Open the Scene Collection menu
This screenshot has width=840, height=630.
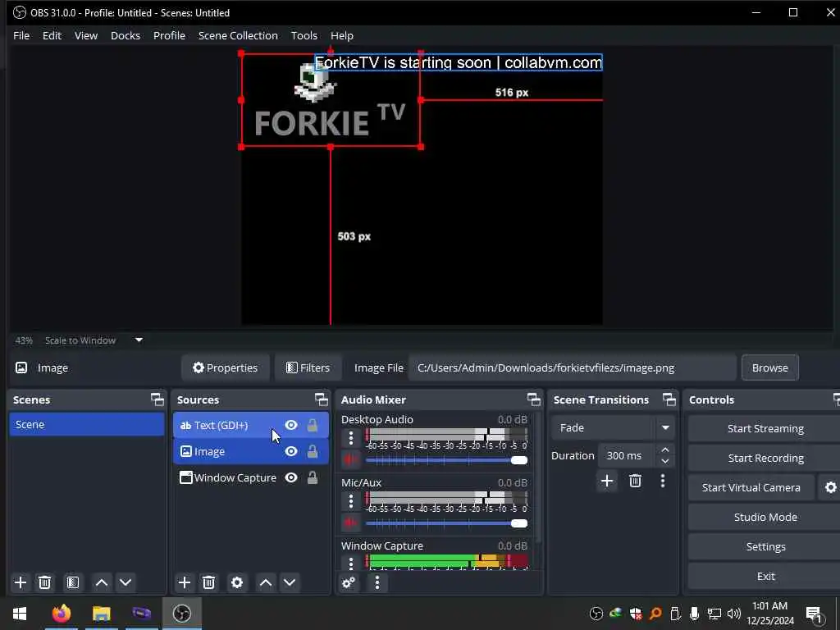point(238,35)
